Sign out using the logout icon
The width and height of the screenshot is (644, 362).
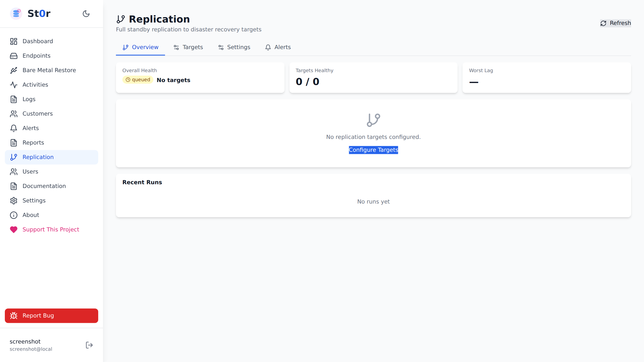tap(89, 345)
